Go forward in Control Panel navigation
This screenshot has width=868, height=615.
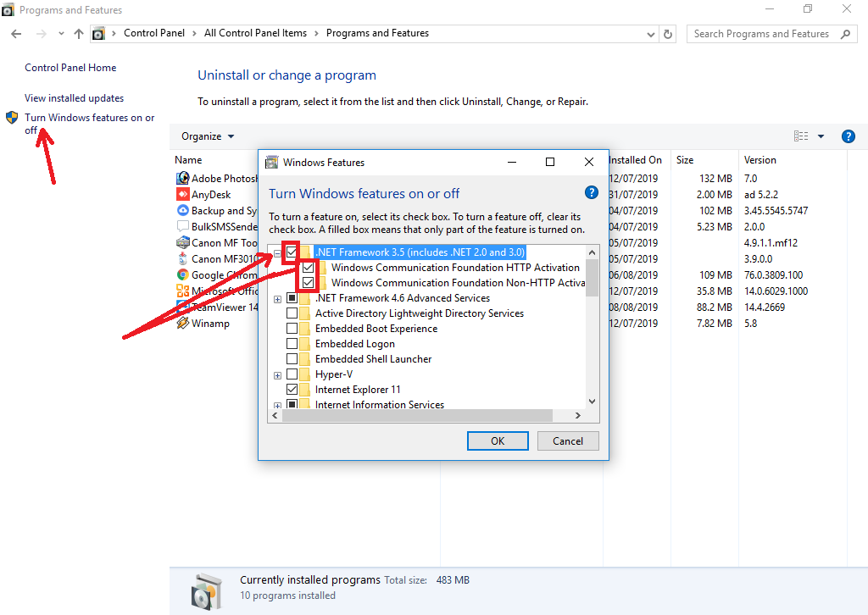click(x=41, y=34)
